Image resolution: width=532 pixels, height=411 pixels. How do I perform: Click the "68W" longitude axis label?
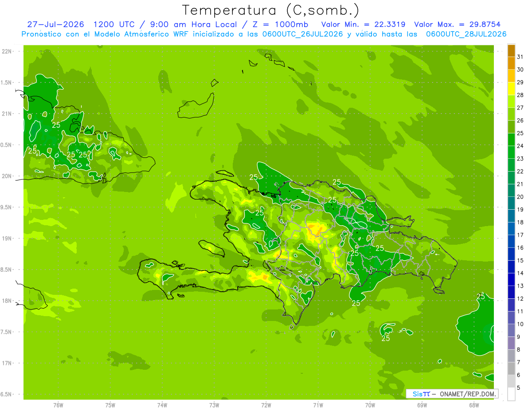pos(474,405)
